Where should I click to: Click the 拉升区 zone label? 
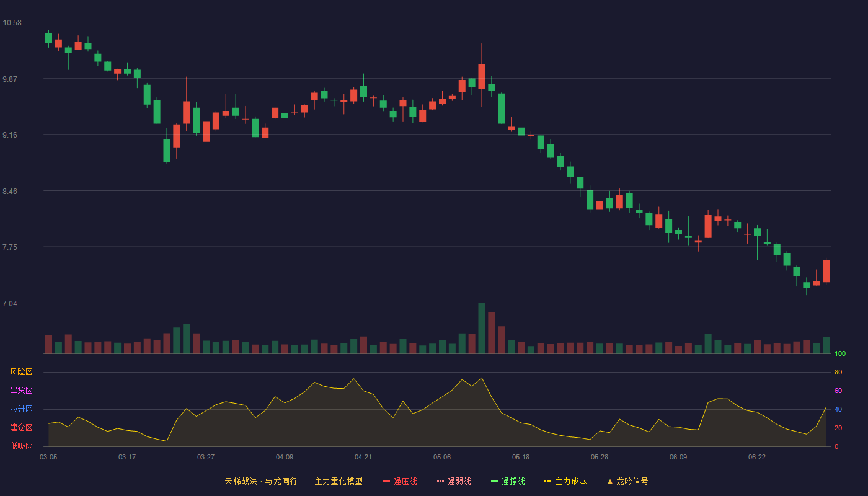click(x=21, y=409)
